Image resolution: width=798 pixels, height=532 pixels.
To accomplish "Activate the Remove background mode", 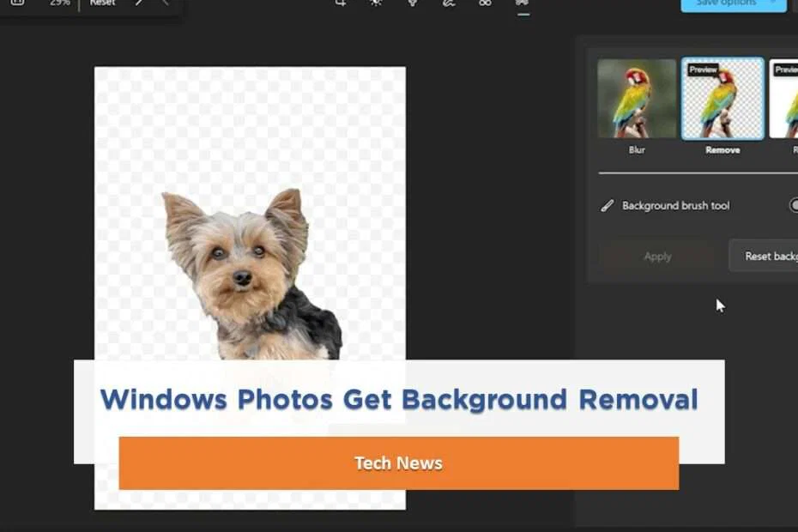I will 722,99.
